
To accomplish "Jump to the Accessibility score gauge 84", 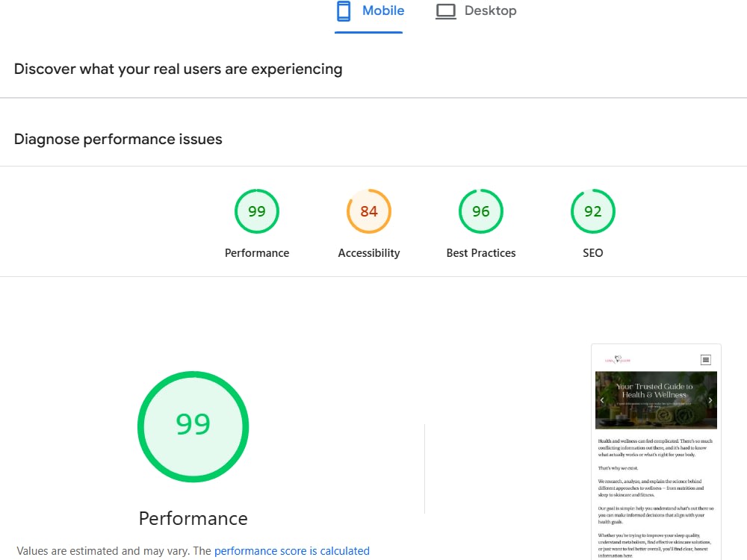I will pos(369,211).
